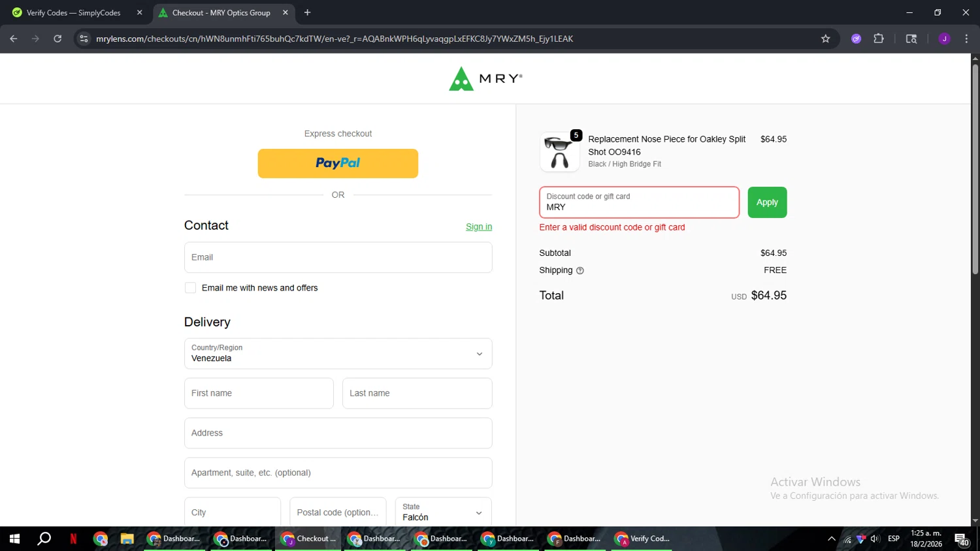Show hidden tray icons chevron
This screenshot has width=980, height=551.
click(x=831, y=539)
